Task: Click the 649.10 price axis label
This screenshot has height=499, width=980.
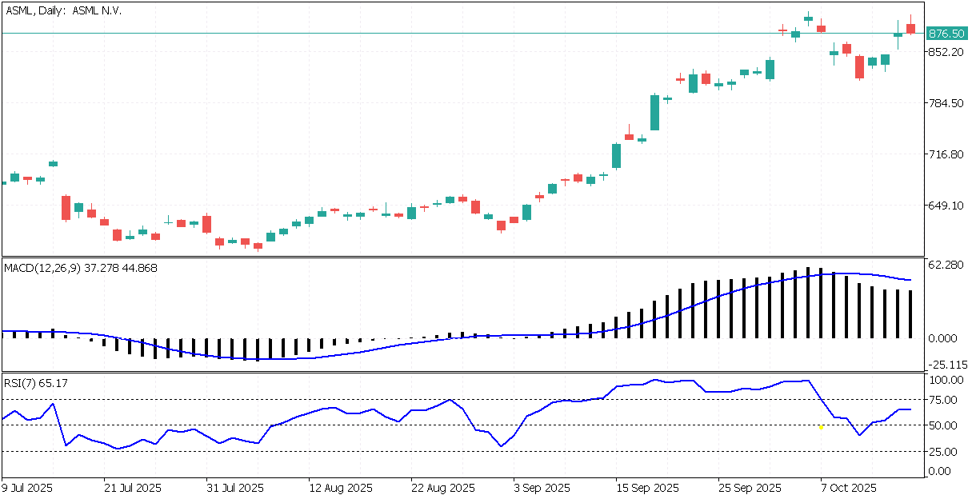Action: click(x=945, y=206)
